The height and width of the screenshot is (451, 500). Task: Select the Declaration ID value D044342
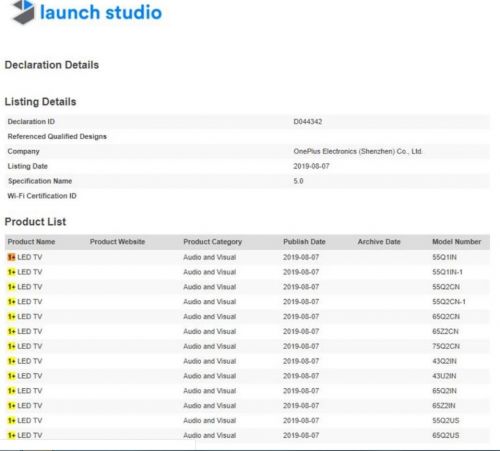(x=308, y=122)
